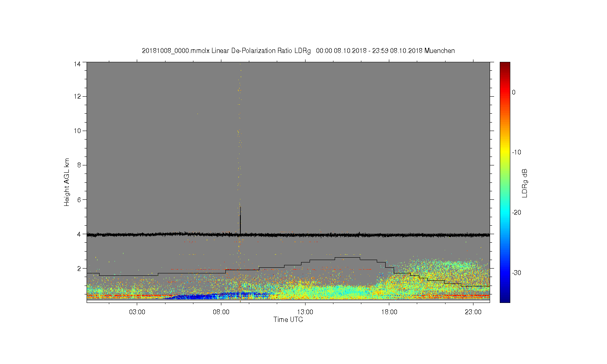Click the 6 km height tick label
This screenshot has width=607, height=364.
coord(79,199)
